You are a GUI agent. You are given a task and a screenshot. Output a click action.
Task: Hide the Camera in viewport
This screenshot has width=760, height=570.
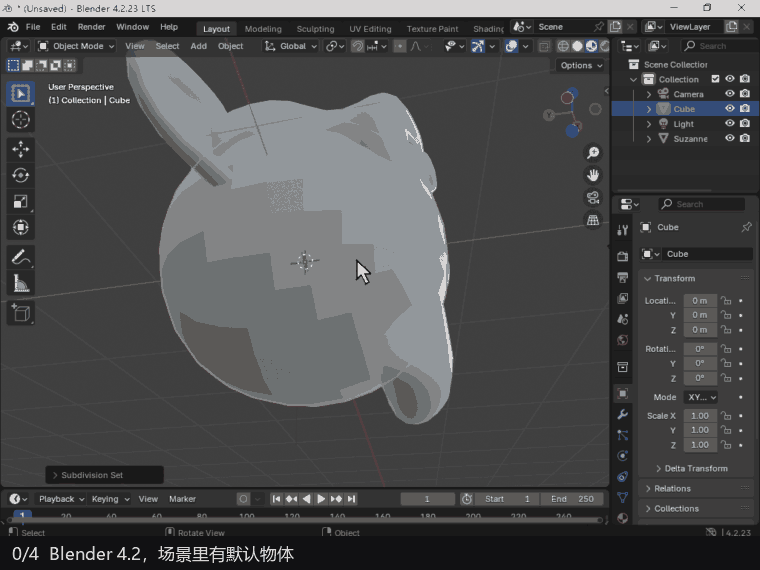point(729,94)
